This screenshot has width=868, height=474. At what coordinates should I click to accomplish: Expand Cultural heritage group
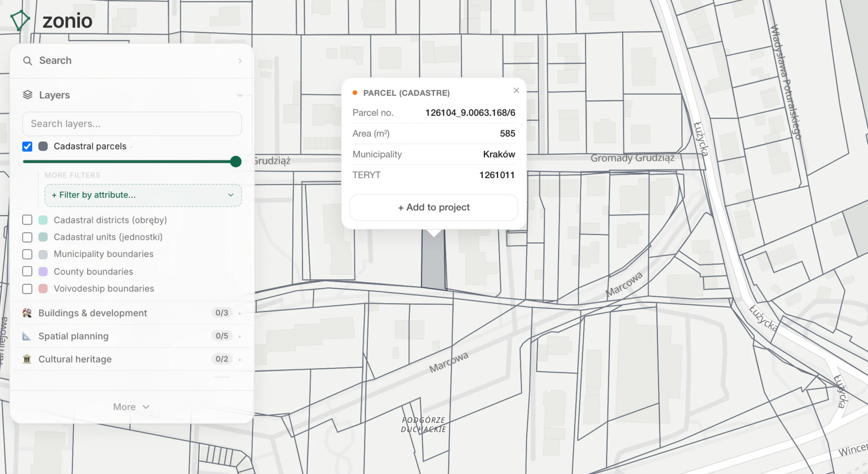tap(240, 360)
